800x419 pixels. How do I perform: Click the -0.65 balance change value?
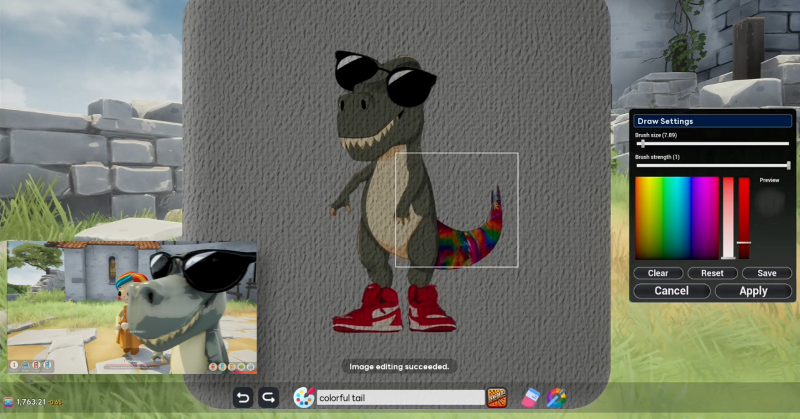[x=55, y=403]
